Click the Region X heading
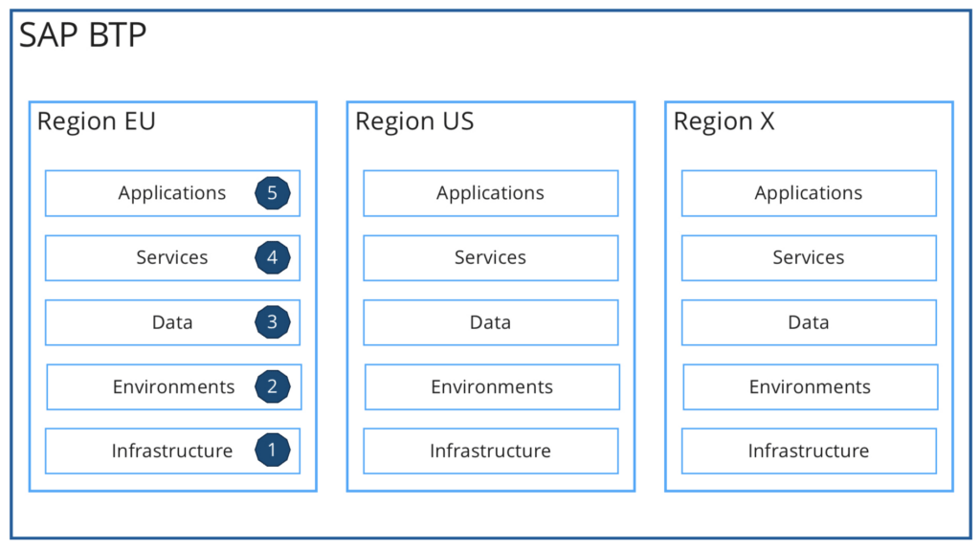This screenshot has width=980, height=549. (x=724, y=121)
